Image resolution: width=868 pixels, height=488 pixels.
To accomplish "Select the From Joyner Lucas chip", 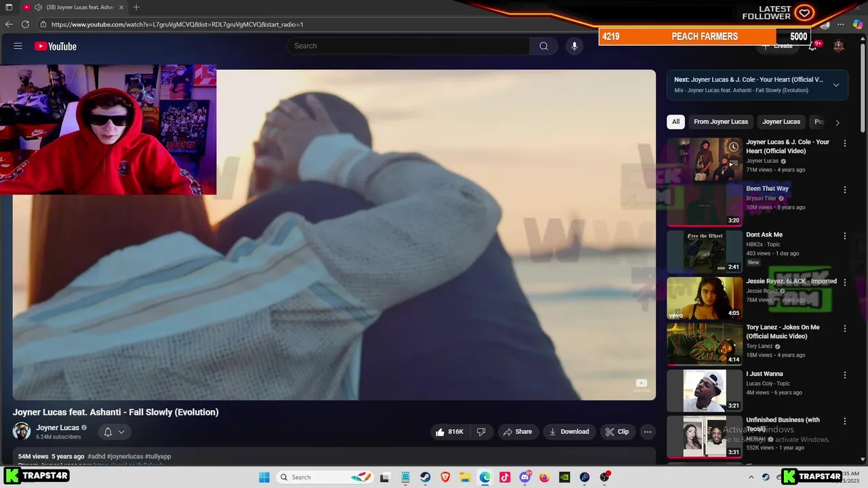I will click(721, 122).
